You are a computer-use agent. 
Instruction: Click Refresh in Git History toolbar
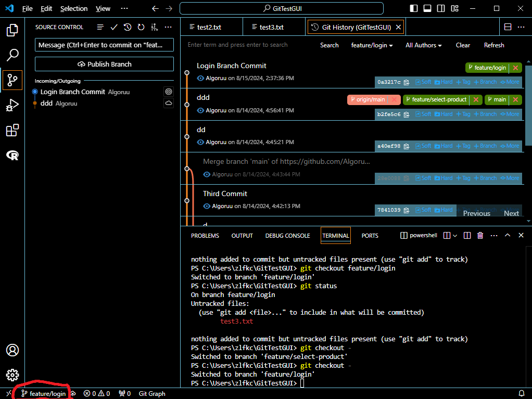494,45
